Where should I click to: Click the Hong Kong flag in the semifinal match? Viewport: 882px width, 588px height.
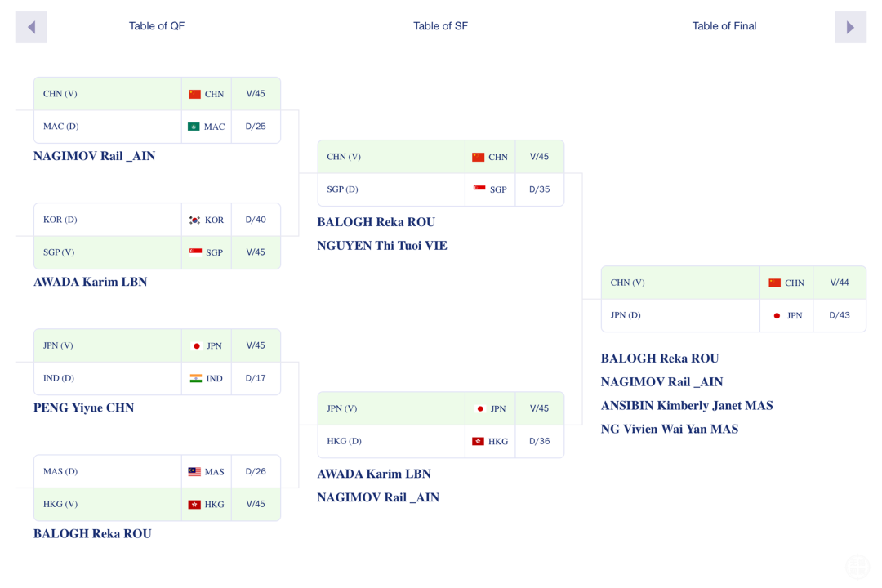(x=478, y=441)
